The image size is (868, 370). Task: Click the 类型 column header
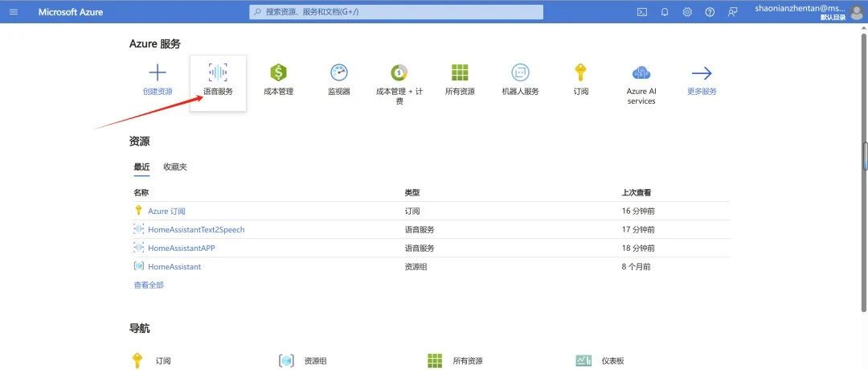[412, 193]
